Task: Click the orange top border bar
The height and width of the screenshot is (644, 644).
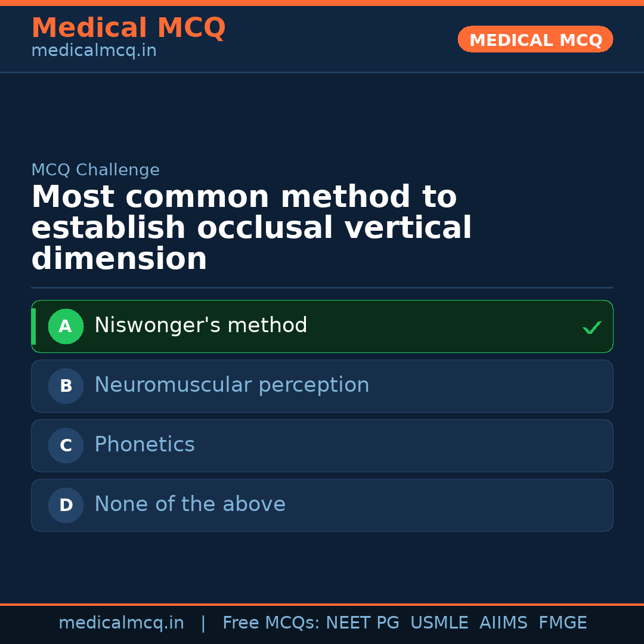Action: point(322,2)
